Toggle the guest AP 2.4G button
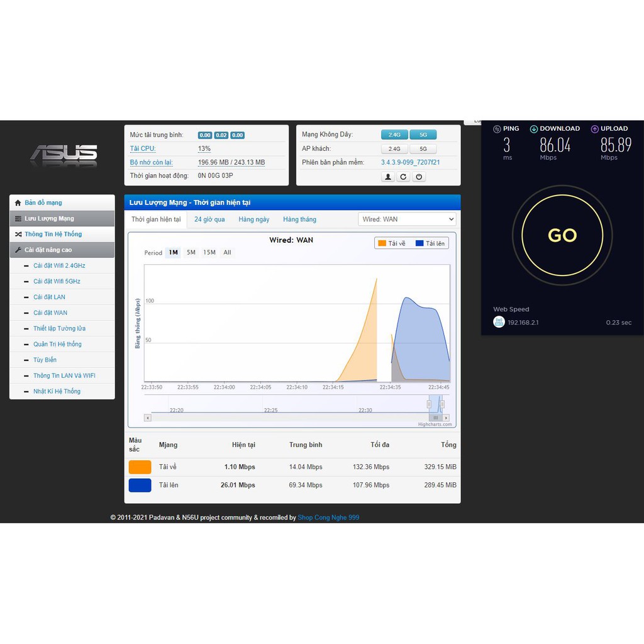This screenshot has width=644, height=644. [x=394, y=149]
